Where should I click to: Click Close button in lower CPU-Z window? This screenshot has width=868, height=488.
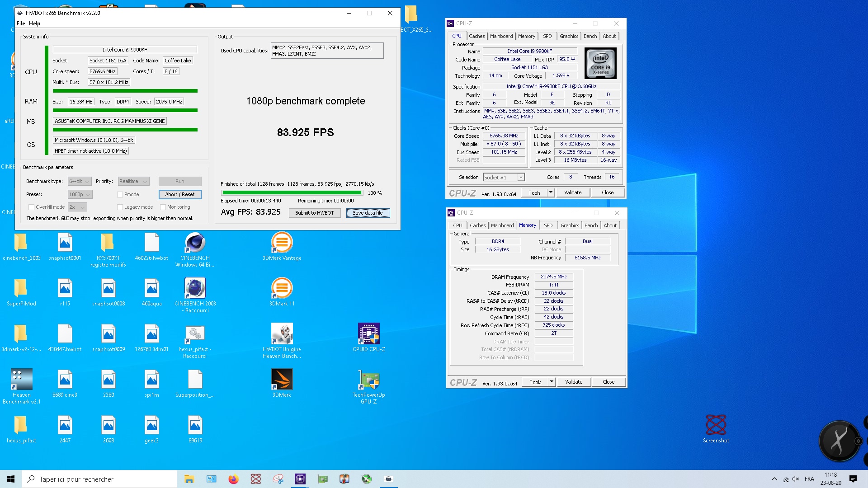click(x=609, y=382)
